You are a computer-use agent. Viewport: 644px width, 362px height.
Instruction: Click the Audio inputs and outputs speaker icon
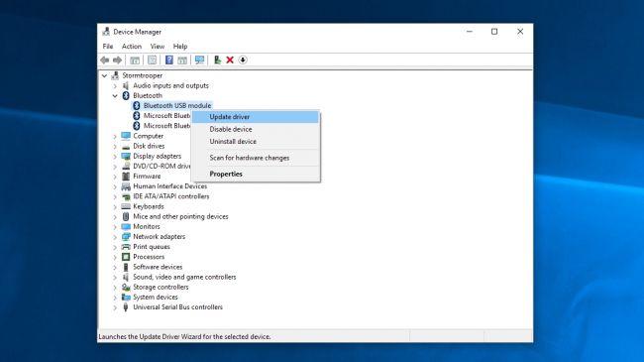coord(126,85)
